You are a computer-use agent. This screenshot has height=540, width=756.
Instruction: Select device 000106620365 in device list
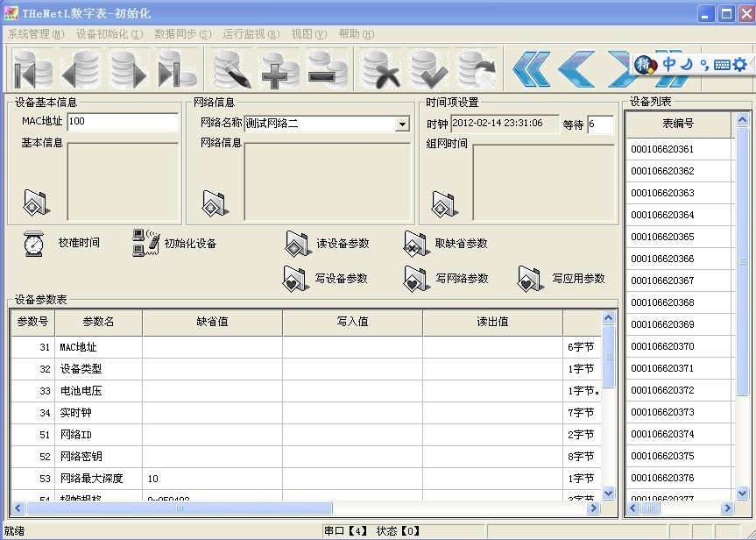(662, 237)
